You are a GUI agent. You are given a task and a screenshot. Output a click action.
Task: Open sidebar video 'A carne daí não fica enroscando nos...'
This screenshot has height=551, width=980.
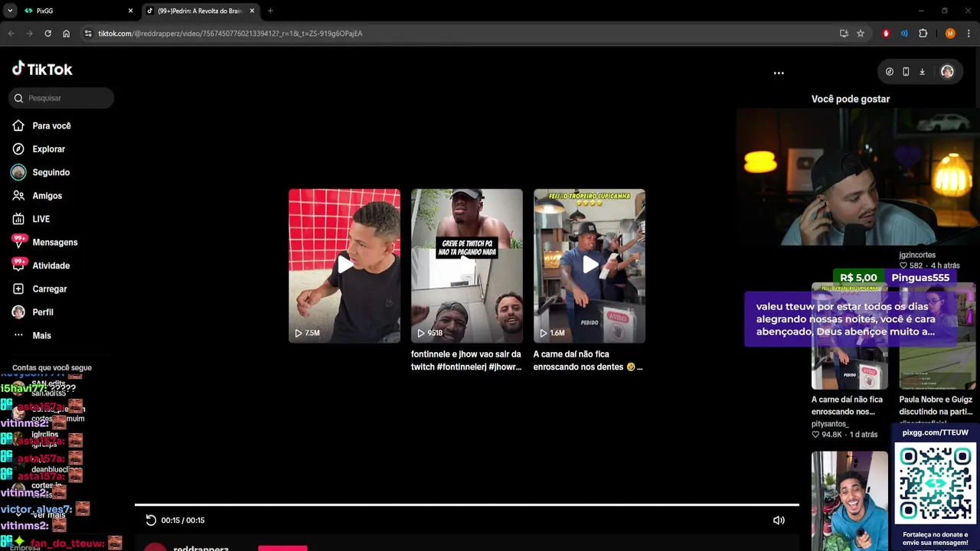pyautogui.click(x=848, y=406)
